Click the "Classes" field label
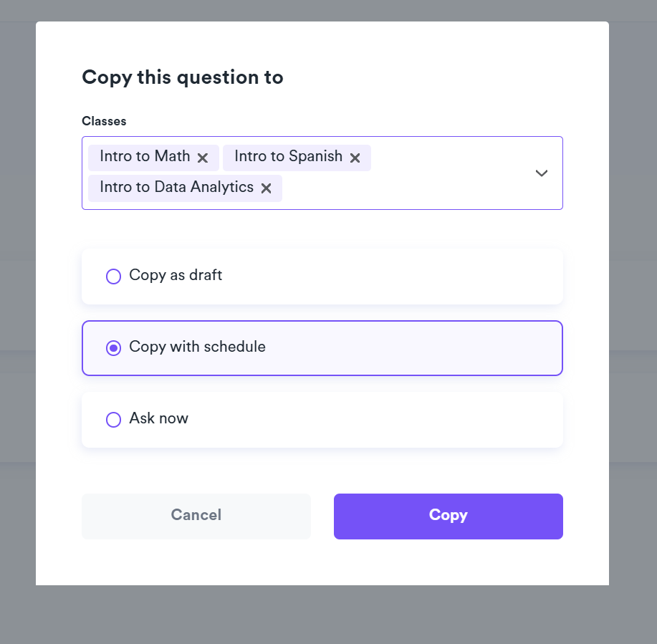The image size is (657, 644). 104,121
